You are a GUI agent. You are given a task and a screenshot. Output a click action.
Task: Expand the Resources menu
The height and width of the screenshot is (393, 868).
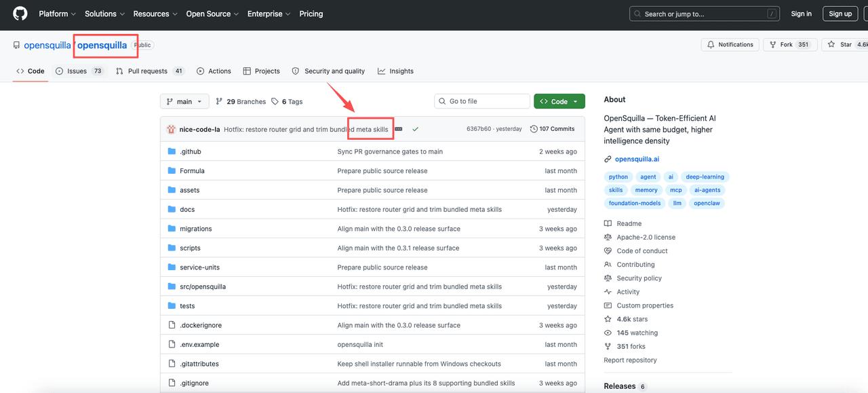(155, 14)
